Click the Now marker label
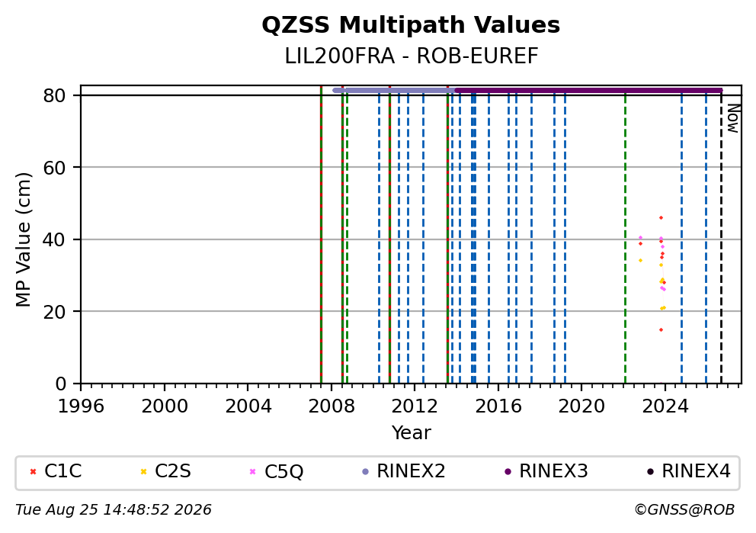Screen dimensions: 756x533 733,119
